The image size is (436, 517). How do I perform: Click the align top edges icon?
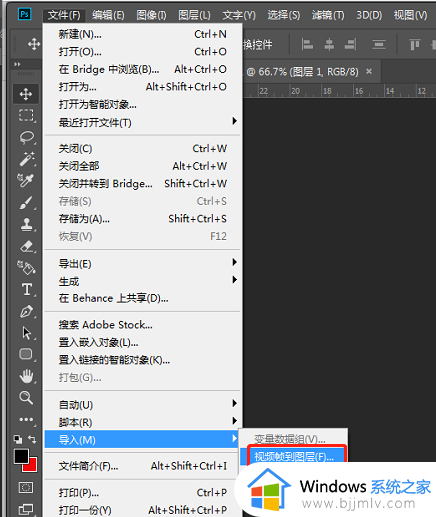pos(415,44)
